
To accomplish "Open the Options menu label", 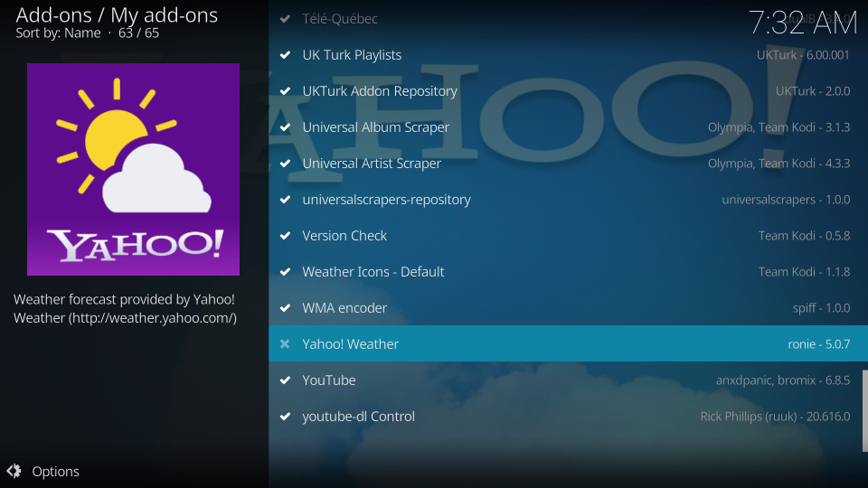I will click(55, 471).
